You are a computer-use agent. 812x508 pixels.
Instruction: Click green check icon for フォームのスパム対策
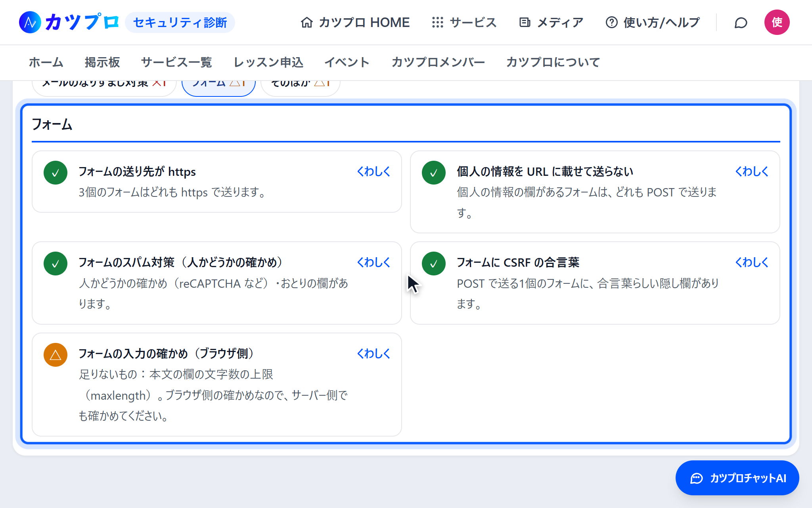[56, 264]
